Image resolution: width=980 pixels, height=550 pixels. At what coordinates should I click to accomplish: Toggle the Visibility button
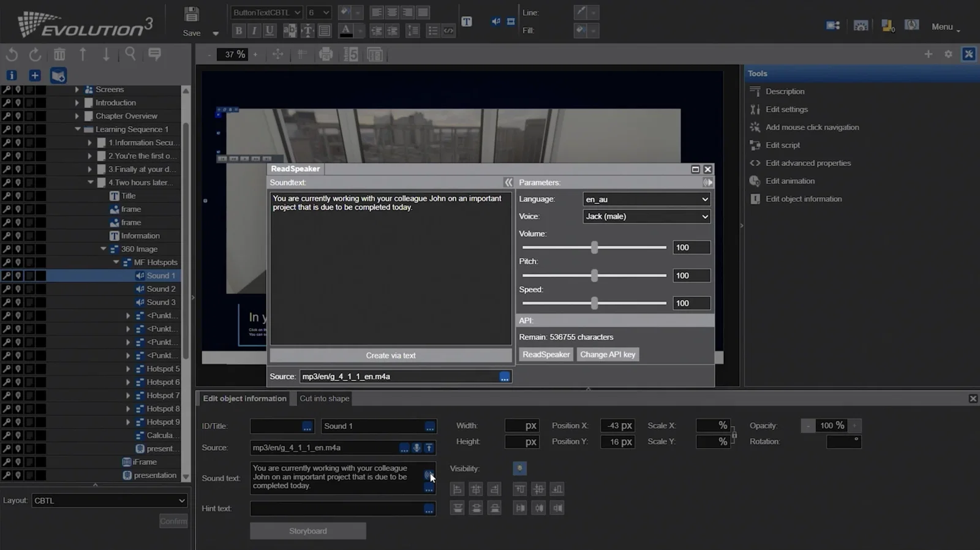pos(519,469)
